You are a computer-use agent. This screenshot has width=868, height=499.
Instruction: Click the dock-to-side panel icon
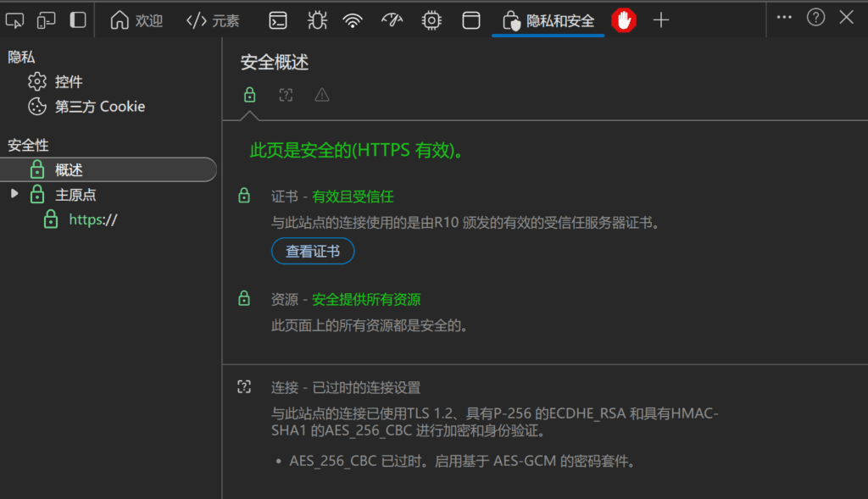tap(75, 19)
